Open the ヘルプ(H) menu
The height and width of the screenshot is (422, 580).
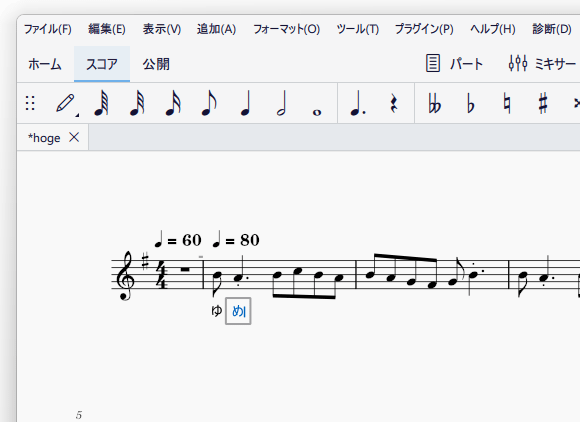[493, 29]
